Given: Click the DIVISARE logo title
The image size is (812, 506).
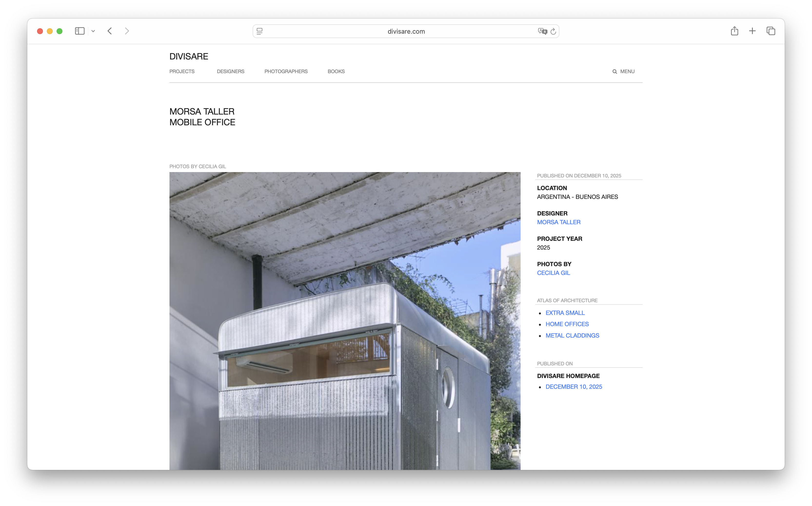Looking at the screenshot, I should click(188, 56).
